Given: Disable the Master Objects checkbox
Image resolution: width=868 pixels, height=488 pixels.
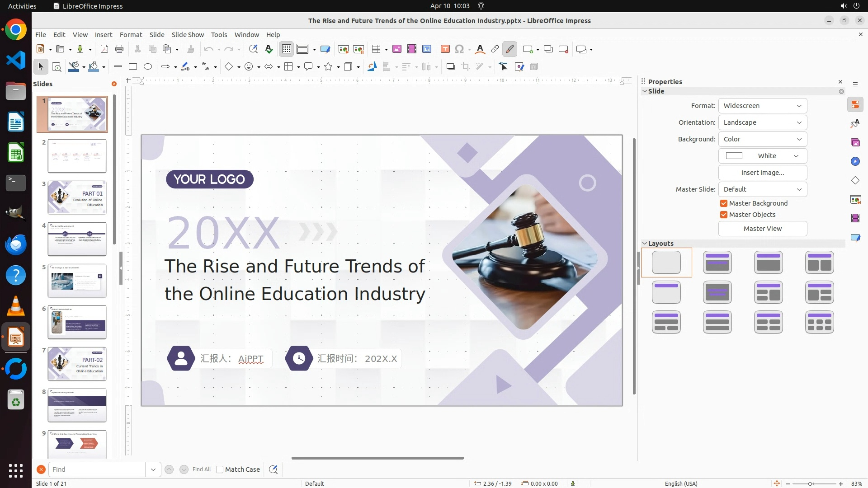Looking at the screenshot, I should click(x=724, y=215).
